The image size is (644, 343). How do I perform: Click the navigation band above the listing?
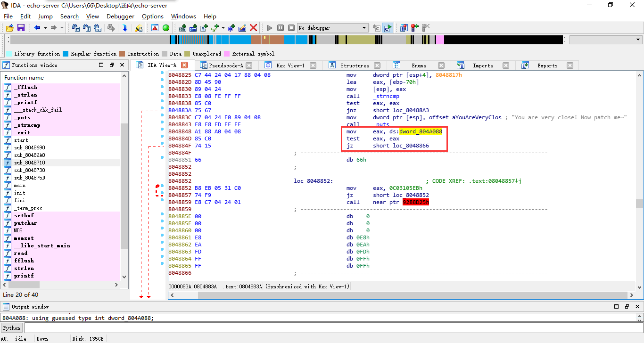tap(283, 40)
